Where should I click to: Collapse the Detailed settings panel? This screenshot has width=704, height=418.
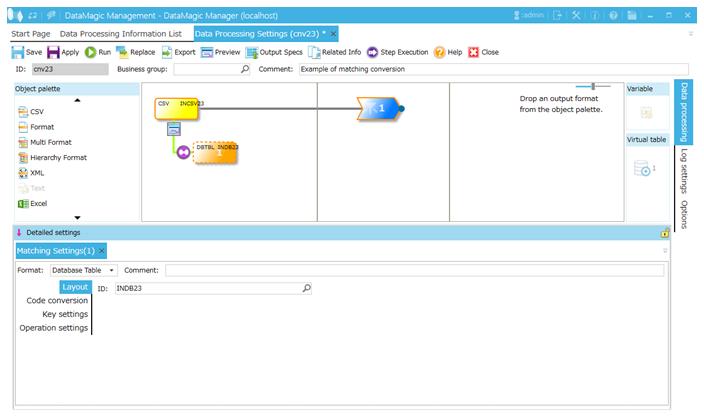point(19,232)
